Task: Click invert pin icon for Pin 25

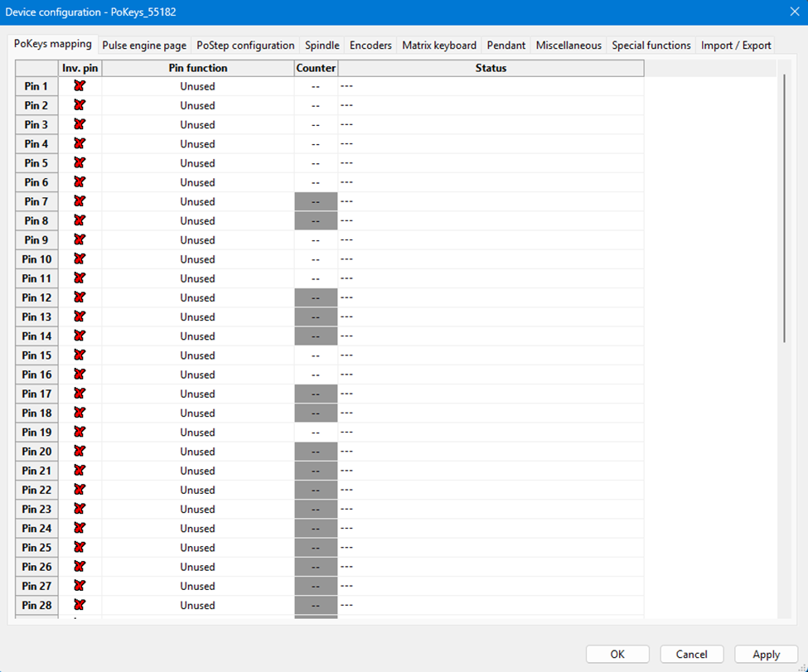Action: [x=80, y=548]
